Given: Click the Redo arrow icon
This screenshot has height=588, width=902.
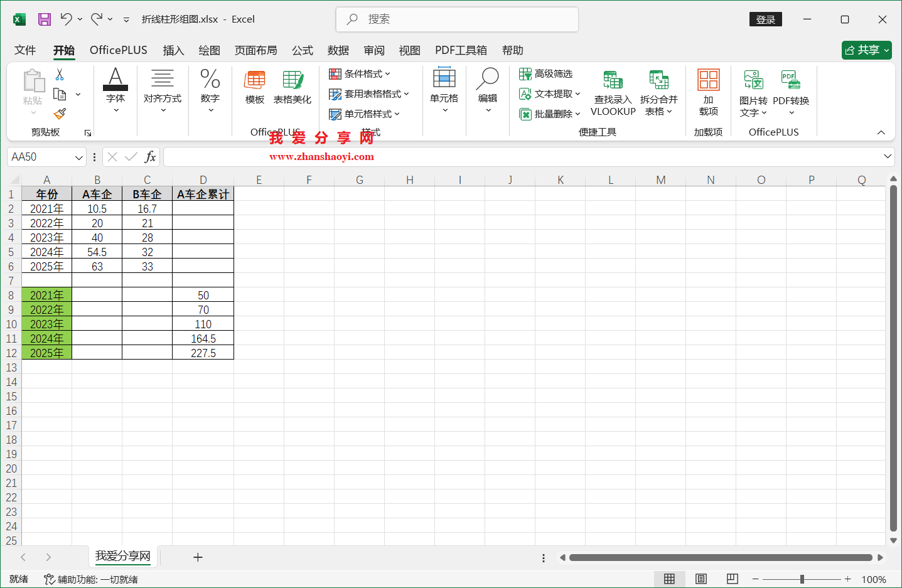Looking at the screenshot, I should pos(96,19).
